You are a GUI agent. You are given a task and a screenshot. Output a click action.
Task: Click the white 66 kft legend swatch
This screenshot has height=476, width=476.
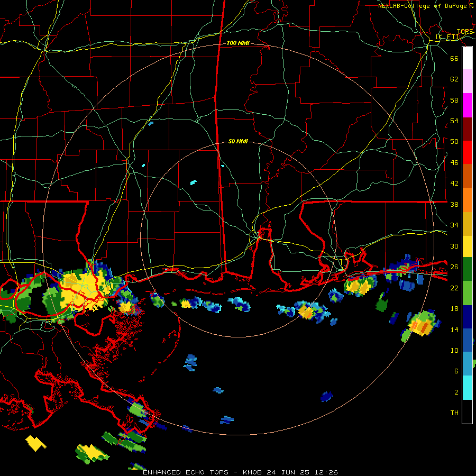coord(467,58)
